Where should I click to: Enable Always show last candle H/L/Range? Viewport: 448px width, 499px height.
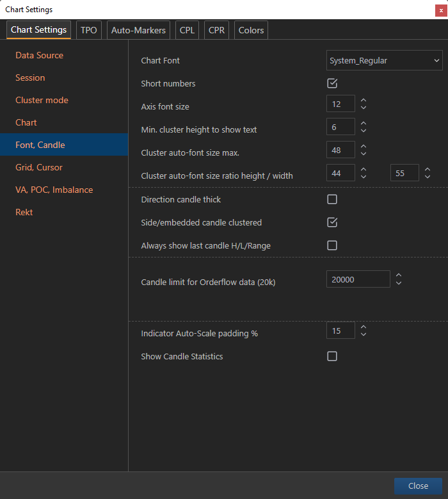tap(332, 245)
